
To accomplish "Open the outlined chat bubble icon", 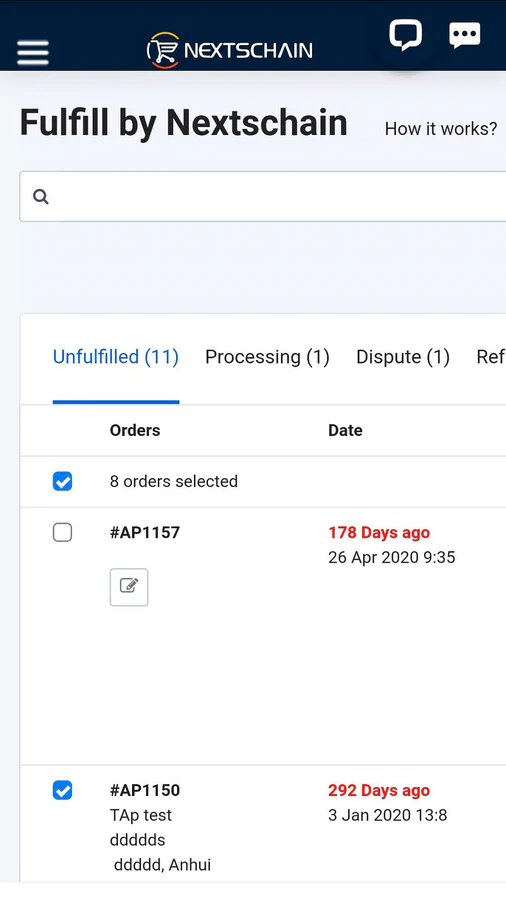I will pos(406,35).
